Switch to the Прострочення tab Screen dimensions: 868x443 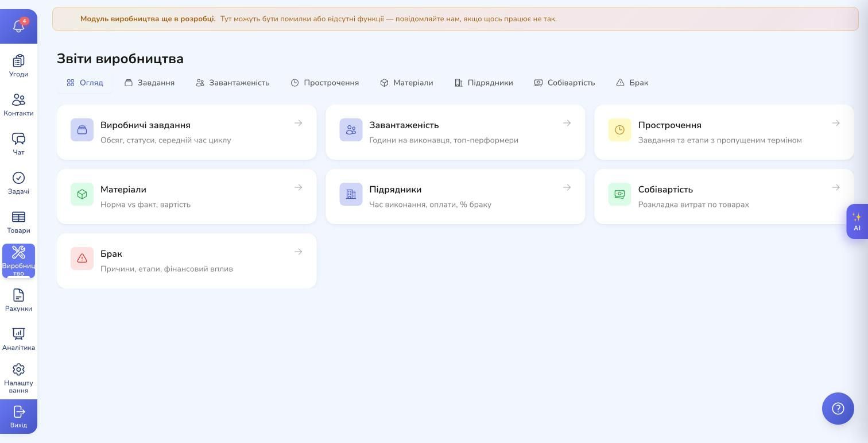(x=325, y=83)
